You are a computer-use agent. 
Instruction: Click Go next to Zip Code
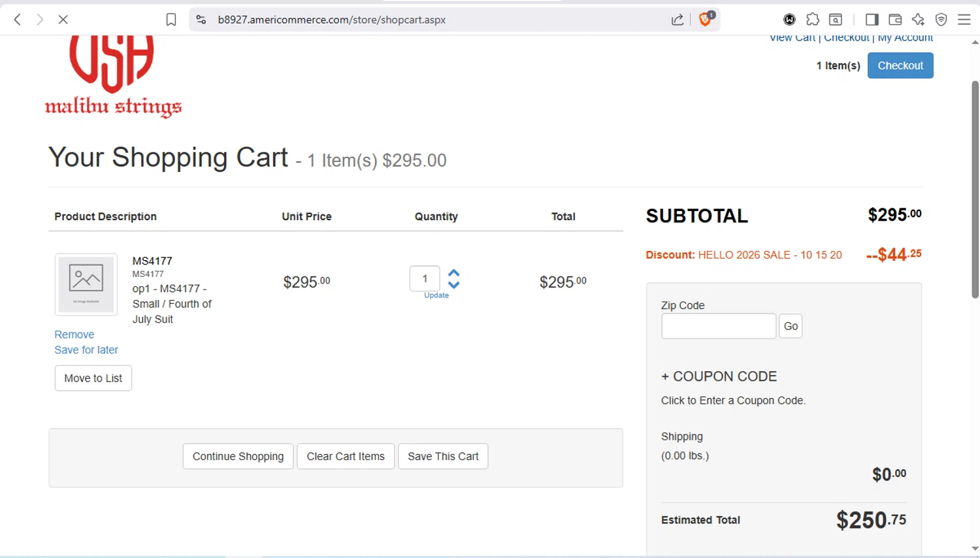coord(791,326)
